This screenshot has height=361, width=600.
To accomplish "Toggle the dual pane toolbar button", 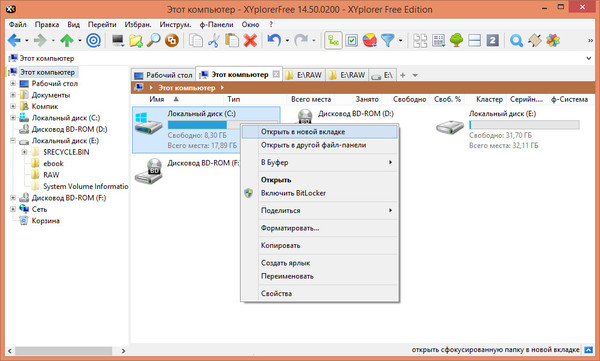I will 474,40.
